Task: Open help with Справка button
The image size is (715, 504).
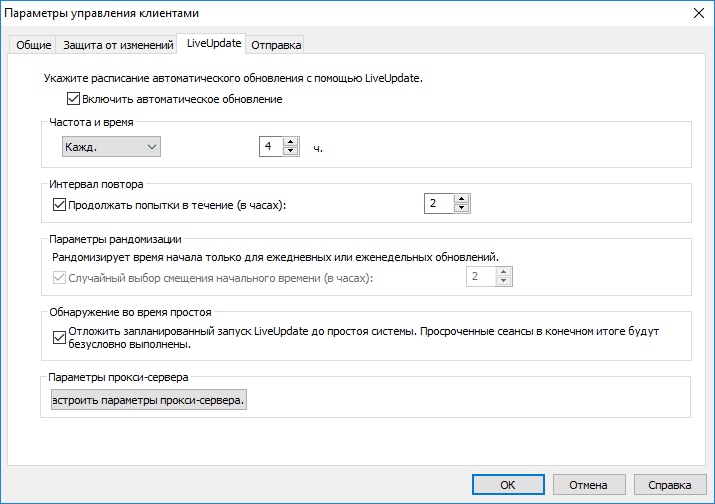Action: (x=669, y=484)
